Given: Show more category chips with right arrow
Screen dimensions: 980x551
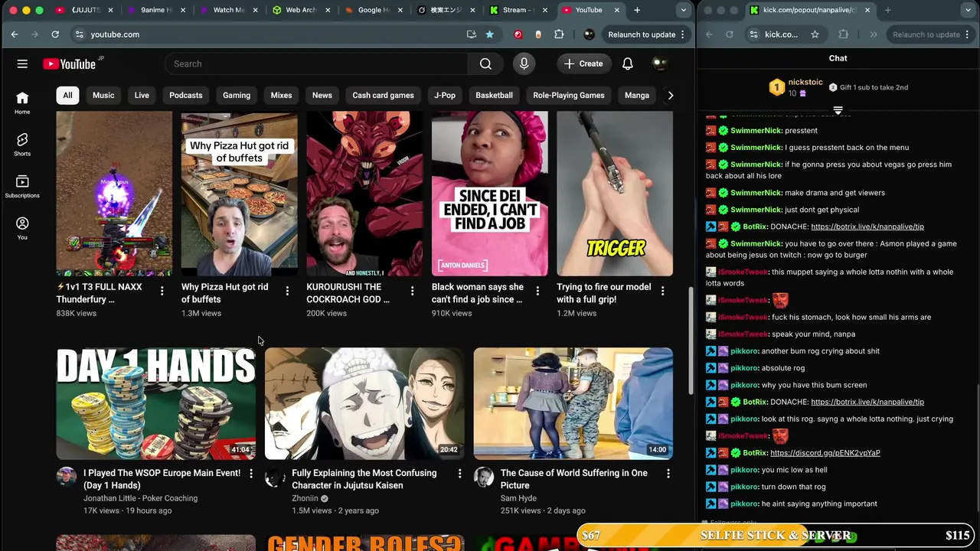Looking at the screenshot, I should pyautogui.click(x=670, y=96).
